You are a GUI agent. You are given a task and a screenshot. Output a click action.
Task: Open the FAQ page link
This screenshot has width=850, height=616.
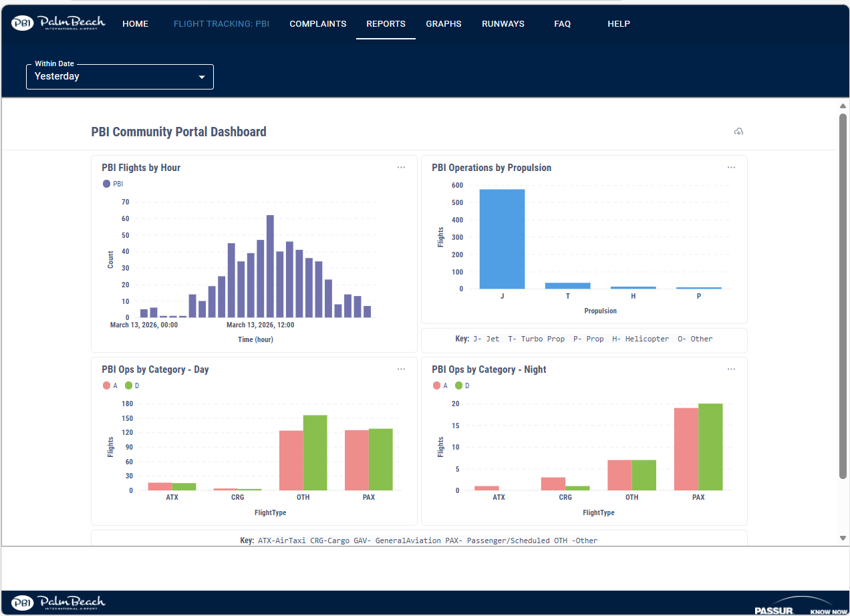pyautogui.click(x=562, y=24)
